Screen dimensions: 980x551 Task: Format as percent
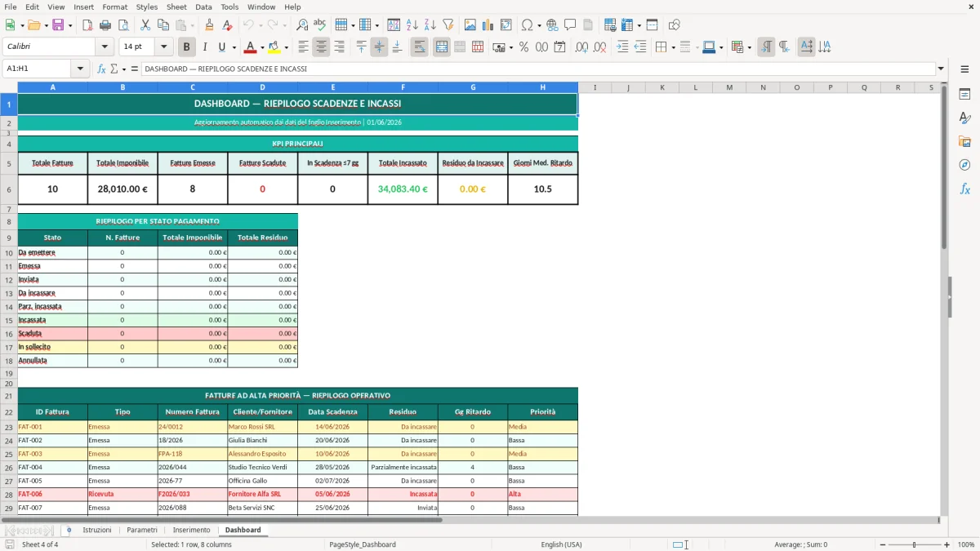(523, 47)
